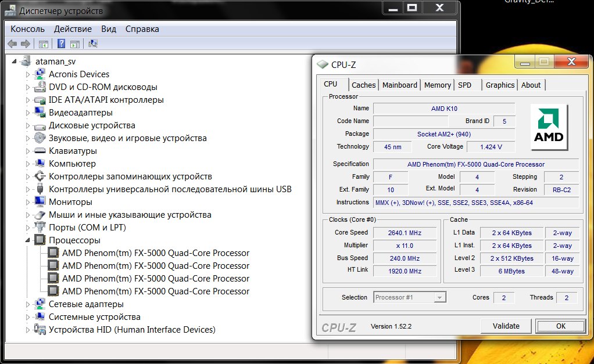Click the Устройства HID icon
This screenshot has height=364, width=594.
click(x=40, y=330)
